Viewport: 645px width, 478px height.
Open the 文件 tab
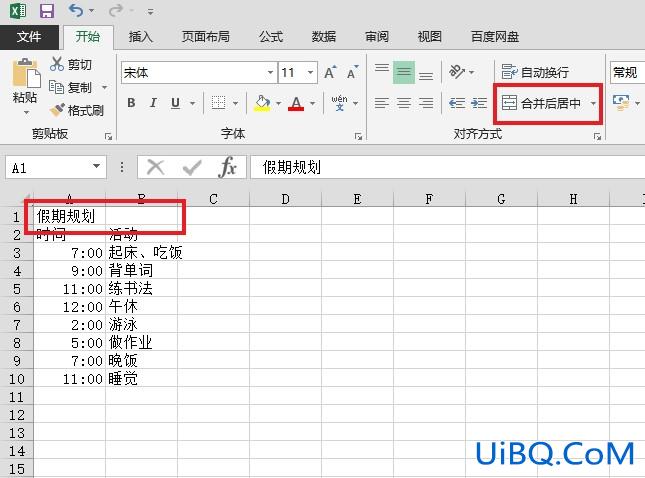pos(29,37)
